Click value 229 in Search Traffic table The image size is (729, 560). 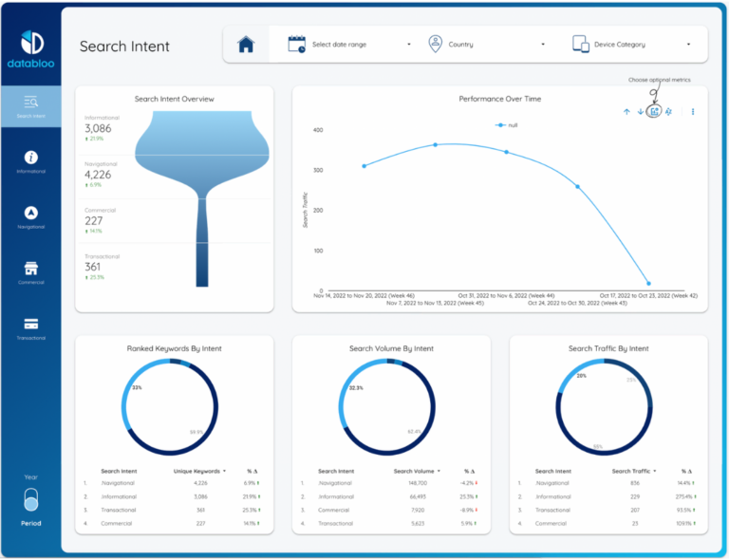tap(635, 496)
